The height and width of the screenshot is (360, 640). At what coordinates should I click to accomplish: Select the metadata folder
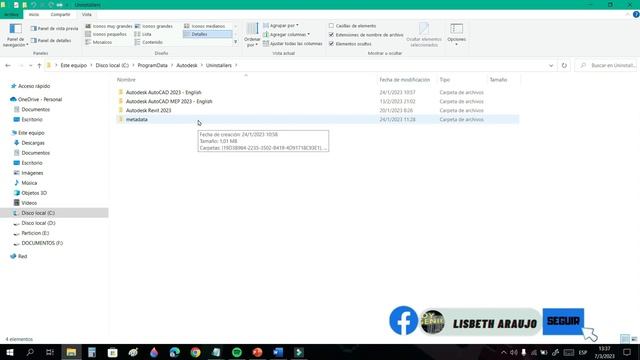point(136,119)
